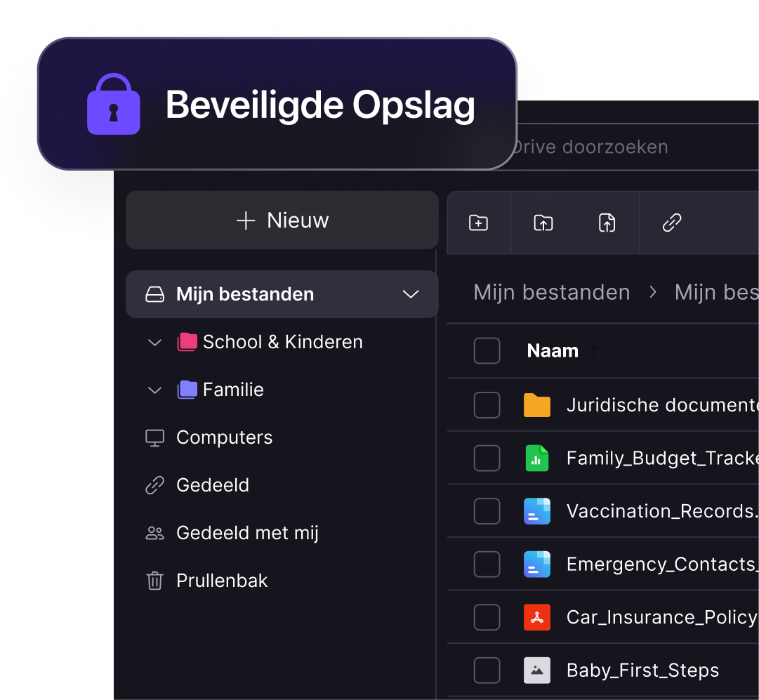This screenshot has width=759, height=700.
Task: Click the new folder toolbar icon
Action: 478,223
